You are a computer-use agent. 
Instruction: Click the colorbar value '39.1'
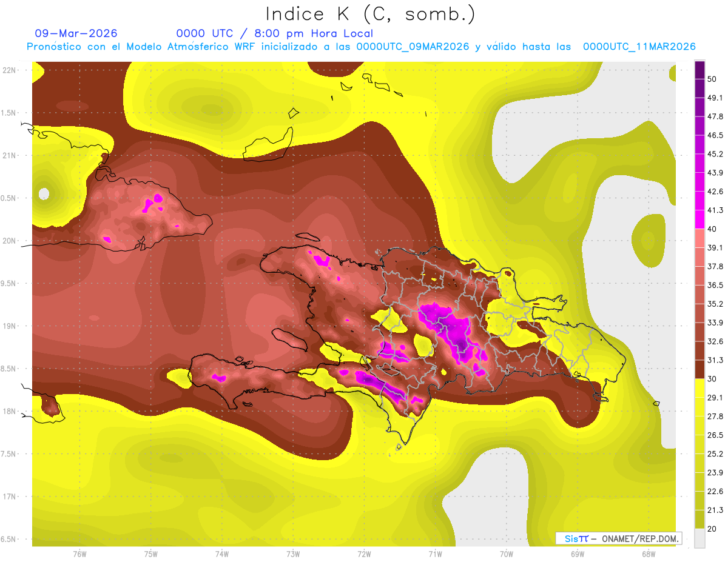[715, 248]
